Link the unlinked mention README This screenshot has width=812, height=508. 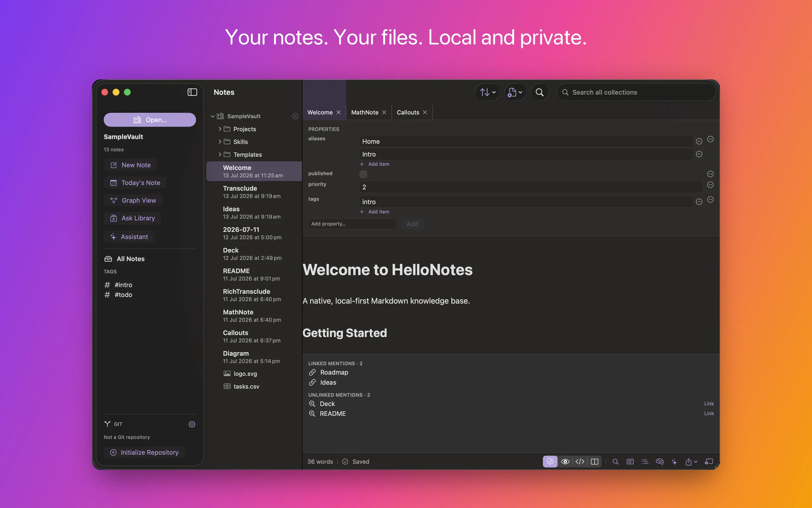(x=709, y=414)
